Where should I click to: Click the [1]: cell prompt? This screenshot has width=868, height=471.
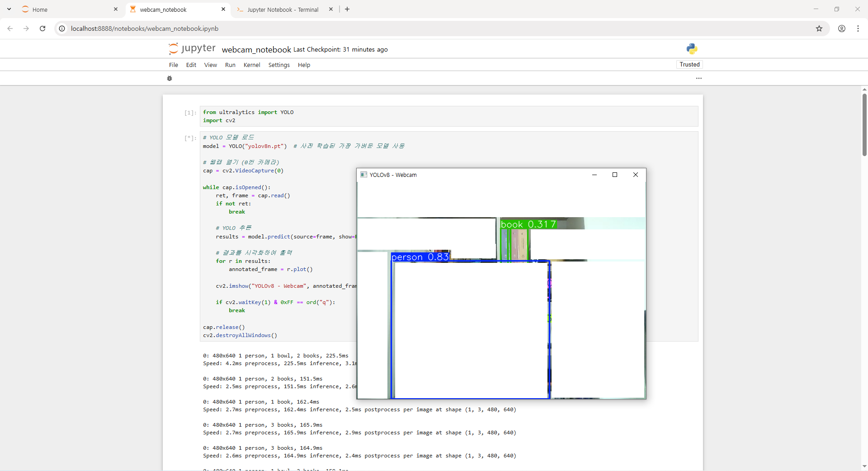[190, 113]
